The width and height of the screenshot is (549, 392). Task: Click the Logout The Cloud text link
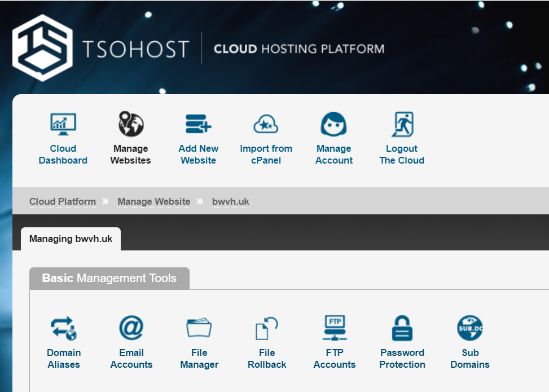pos(402,155)
